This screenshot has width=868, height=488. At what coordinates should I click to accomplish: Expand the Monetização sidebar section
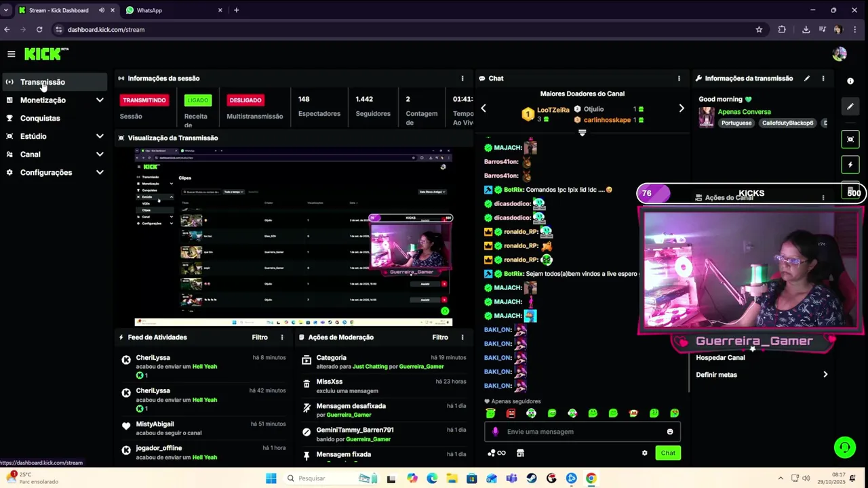[x=100, y=100]
